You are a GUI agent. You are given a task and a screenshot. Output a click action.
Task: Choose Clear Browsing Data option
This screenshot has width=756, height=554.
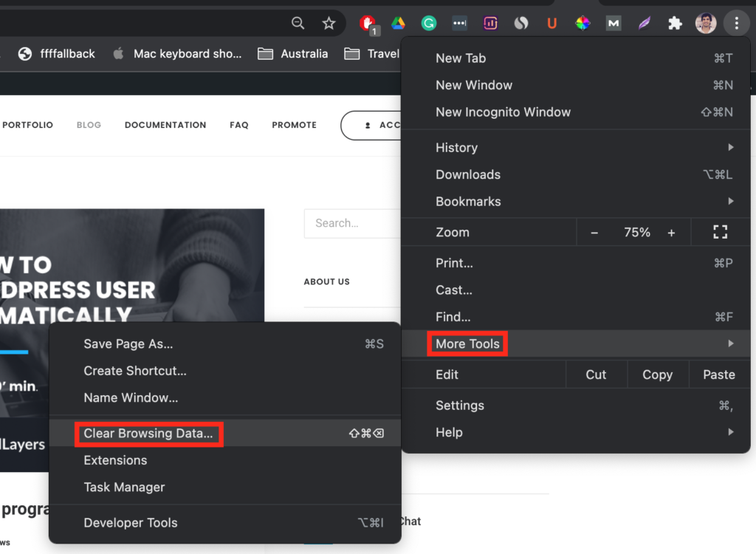pyautogui.click(x=225, y=434)
